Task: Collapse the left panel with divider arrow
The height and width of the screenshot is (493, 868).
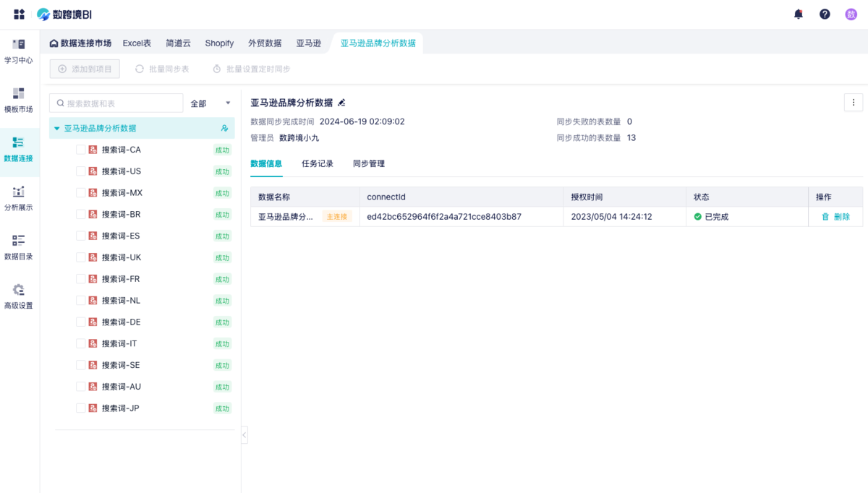Action: 244,434
